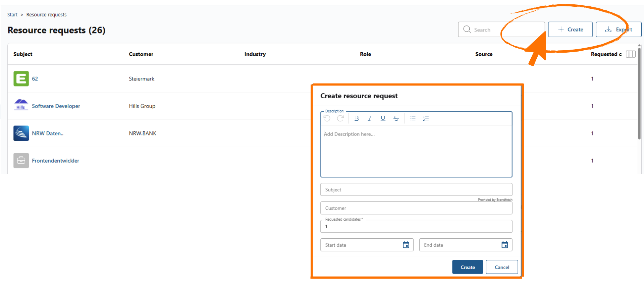
Task: Sort by the Customer column header
Action: pyautogui.click(x=141, y=54)
